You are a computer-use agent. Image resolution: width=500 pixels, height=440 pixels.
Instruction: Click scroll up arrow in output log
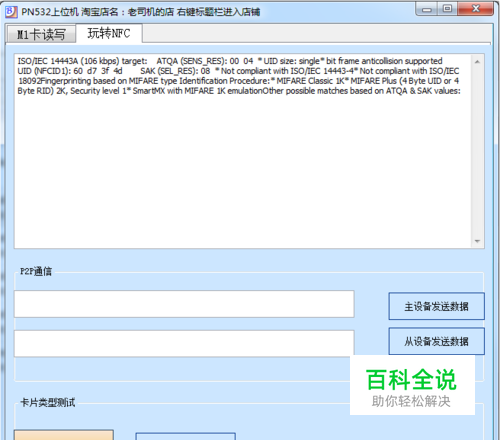click(477, 62)
